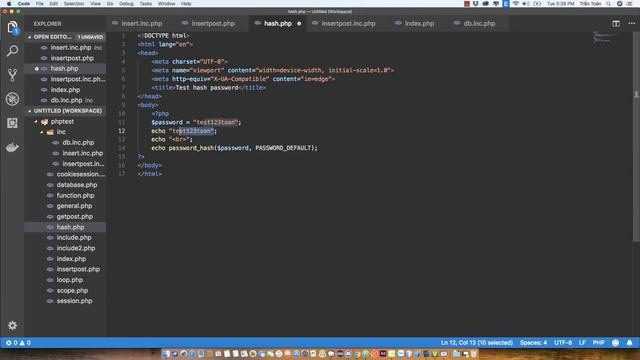This screenshot has height=360, width=640.
Task: Select the hash.php tab
Action: tap(278, 24)
